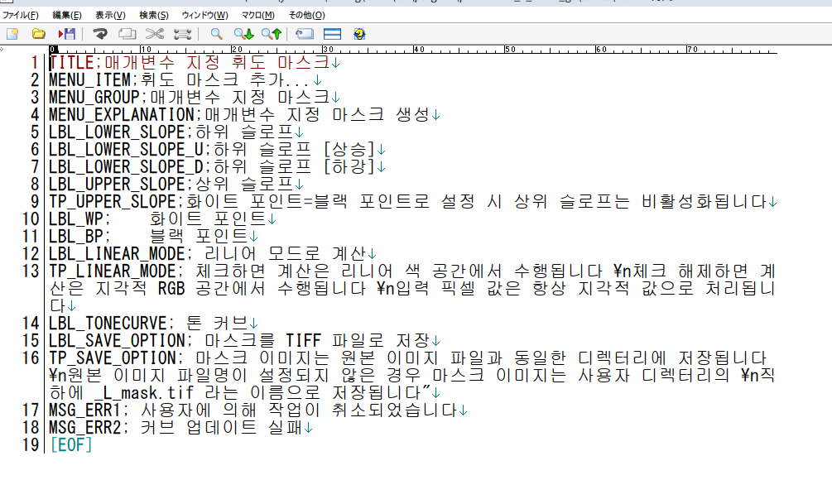Click the word RGB in line 13
Image resolution: width=832 pixels, height=504 pixels.
click(171, 290)
